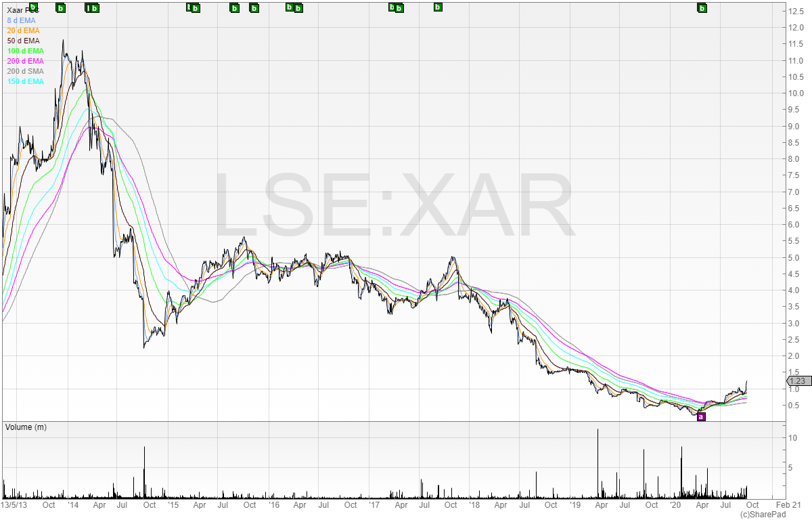Click the green 'b' marker above October 2015
The height and width of the screenshot is (520, 812).
[x=254, y=8]
